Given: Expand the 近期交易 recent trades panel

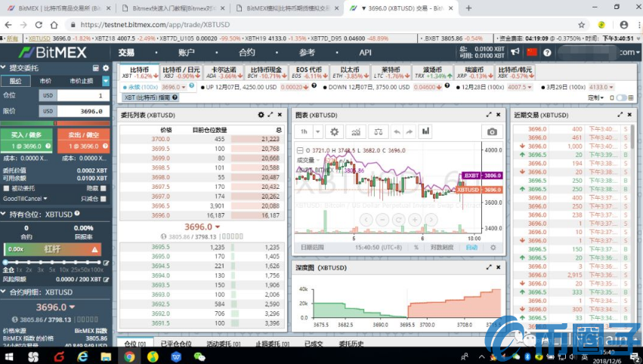Looking at the screenshot, I should click(x=620, y=115).
